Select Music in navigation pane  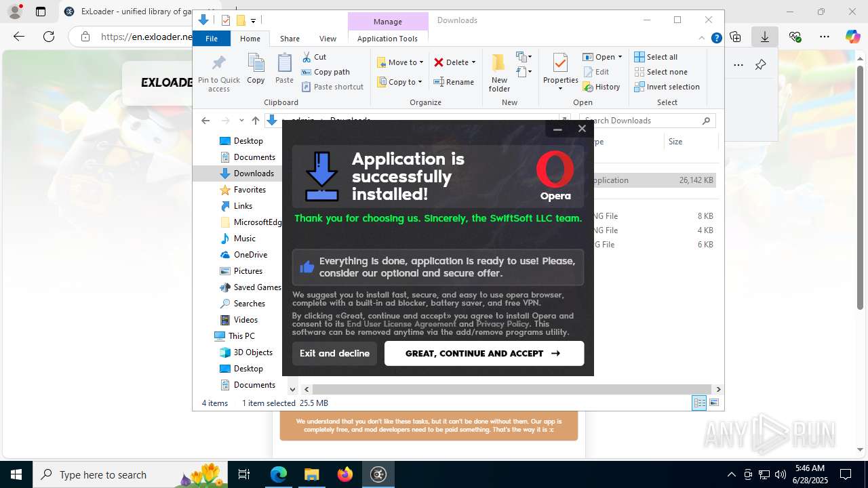[x=238, y=239]
